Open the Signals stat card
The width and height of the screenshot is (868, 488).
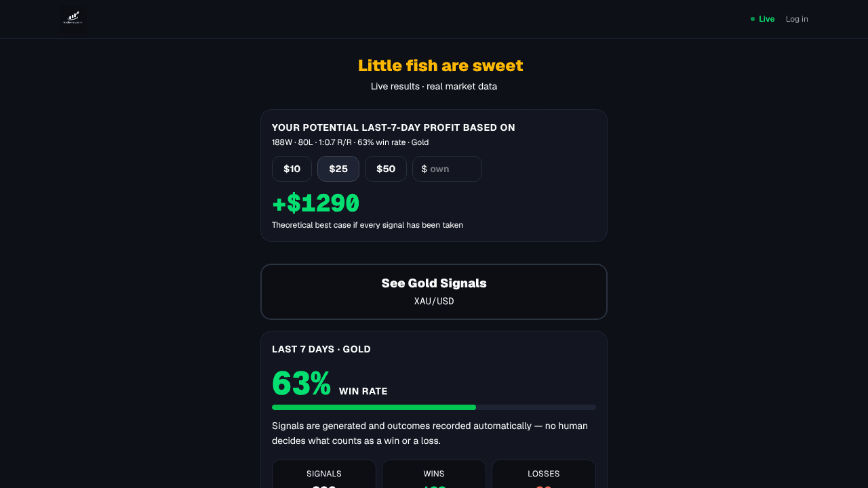pyautogui.click(x=324, y=474)
